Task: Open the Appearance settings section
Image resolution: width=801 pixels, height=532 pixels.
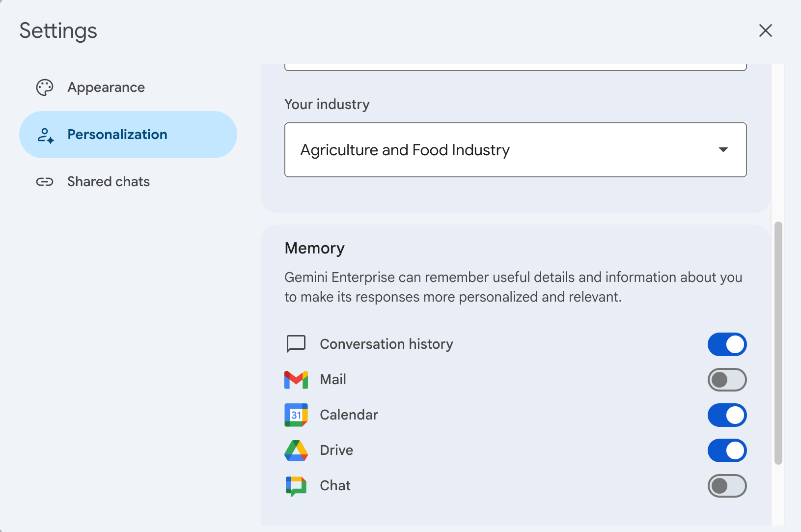Action: (x=106, y=87)
